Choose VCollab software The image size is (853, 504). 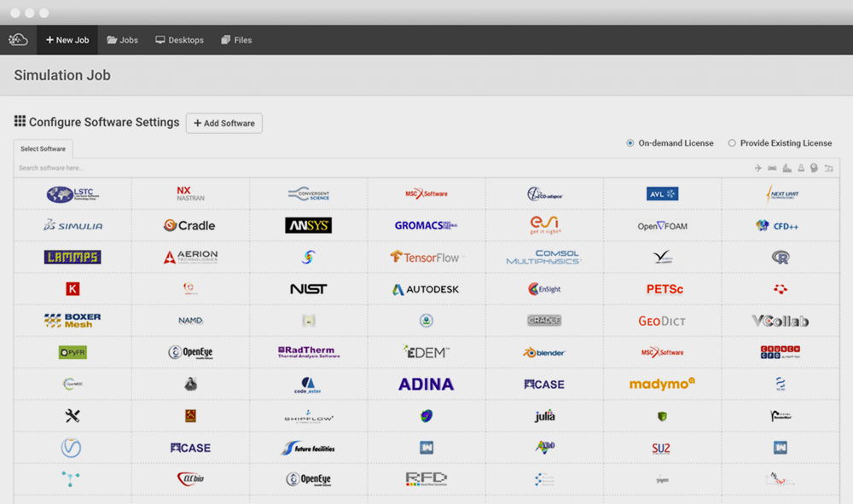click(x=780, y=322)
